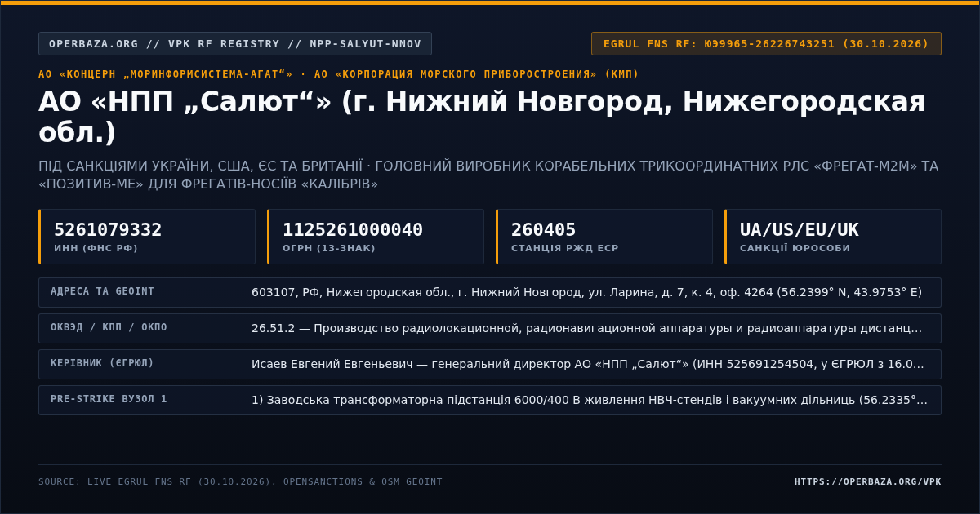The image size is (980, 514).
Task: Click the АО «НПП „Салют“» main heading
Action: [x=482, y=117]
